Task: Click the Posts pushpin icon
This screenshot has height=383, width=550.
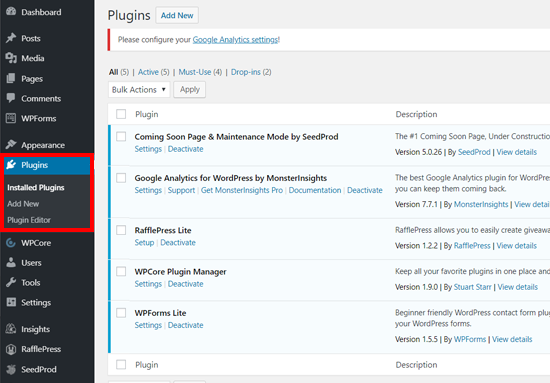Action: 11,38
